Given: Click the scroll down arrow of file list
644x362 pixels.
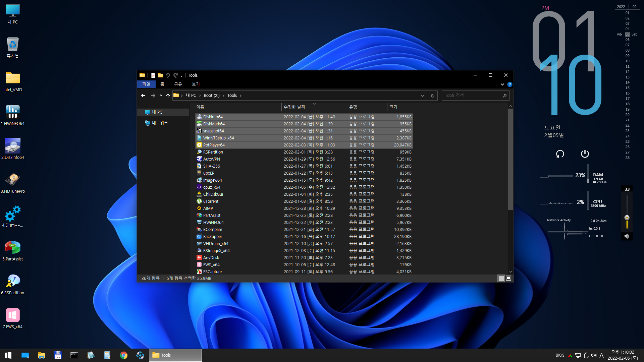Looking at the screenshot, I should point(511,272).
